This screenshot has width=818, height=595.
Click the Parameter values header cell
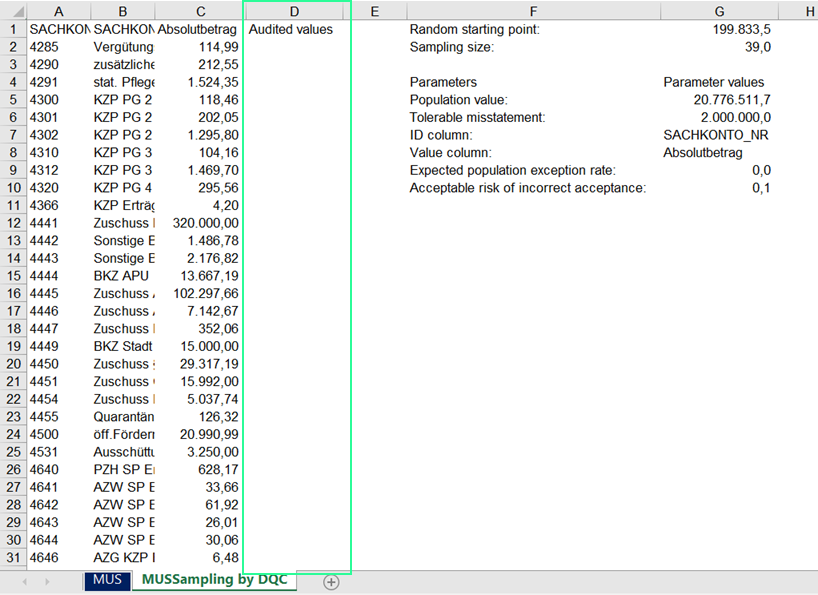pos(718,82)
